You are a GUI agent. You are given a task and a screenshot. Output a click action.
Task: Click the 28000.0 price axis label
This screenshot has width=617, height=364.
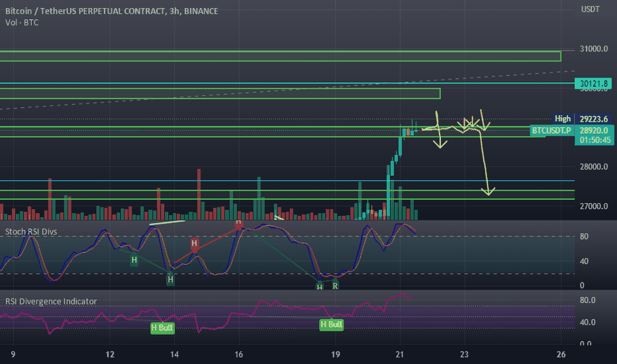pyautogui.click(x=593, y=167)
